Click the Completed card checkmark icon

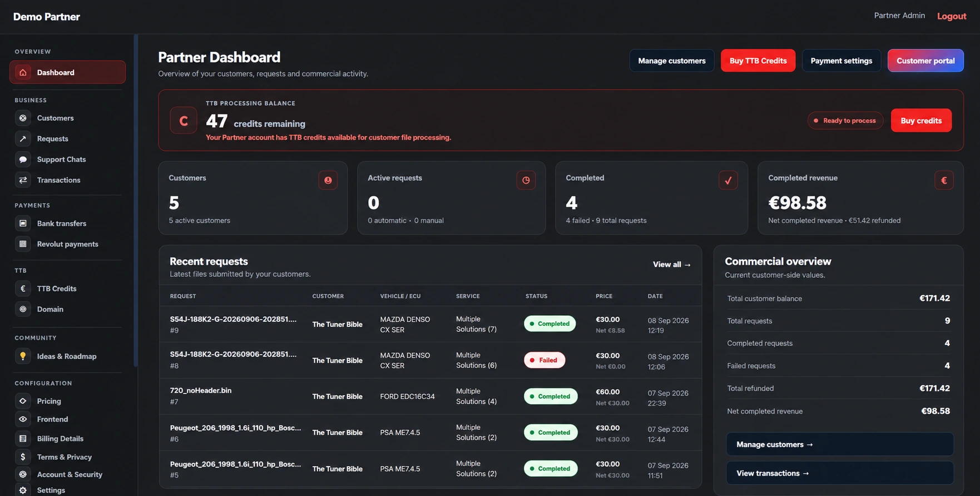[x=728, y=180]
